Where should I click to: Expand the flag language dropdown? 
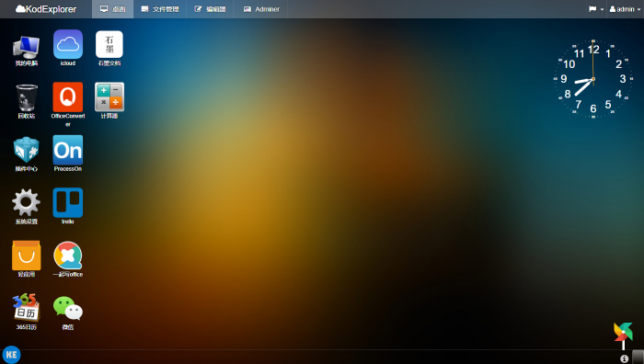(596, 9)
